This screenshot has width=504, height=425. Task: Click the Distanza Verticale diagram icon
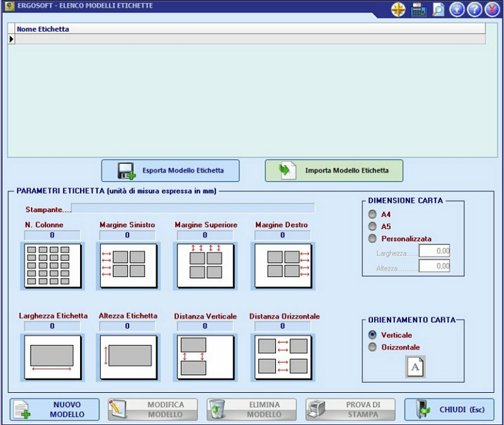point(205,357)
